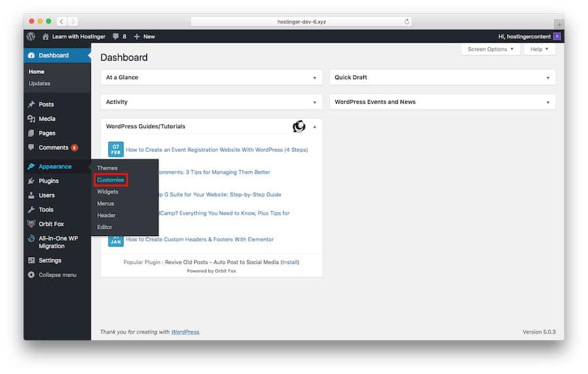This screenshot has height=374, width=588.
Task: Click the Users person icon
Action: (31, 195)
